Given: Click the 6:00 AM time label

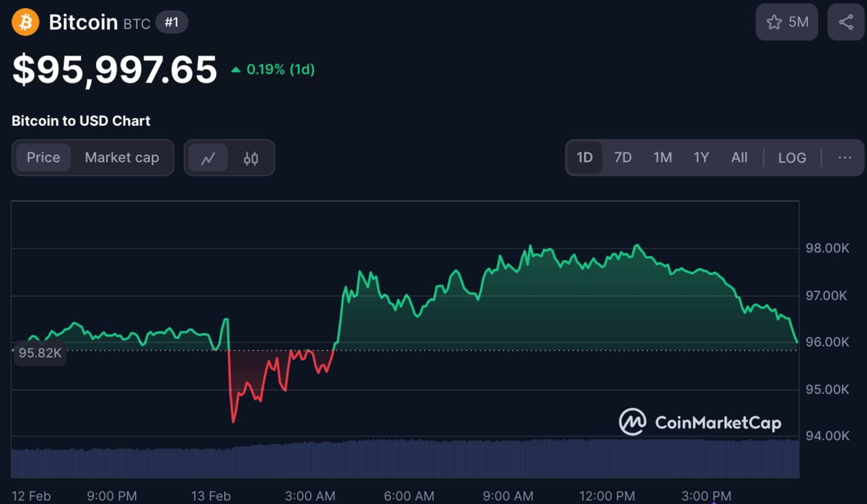Looking at the screenshot, I should (409, 497).
